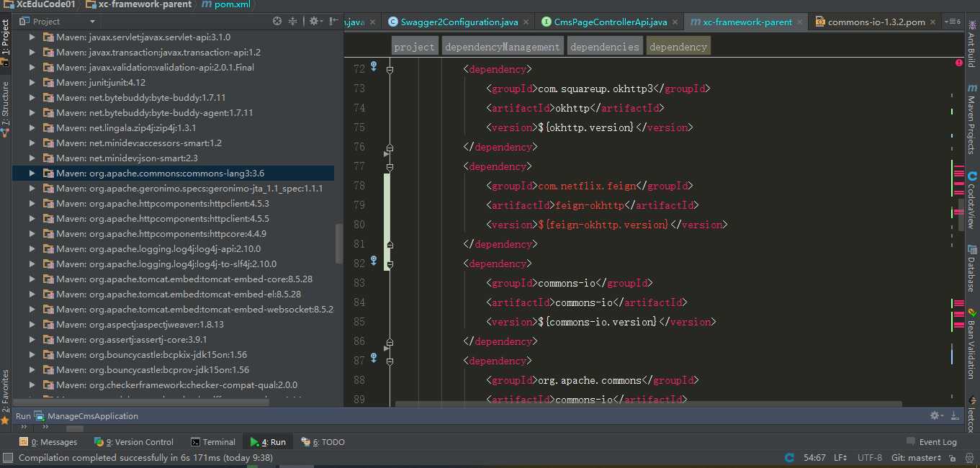The width and height of the screenshot is (980, 468).
Task: Open the Favorites side tool window
Action: pyautogui.click(x=6, y=396)
